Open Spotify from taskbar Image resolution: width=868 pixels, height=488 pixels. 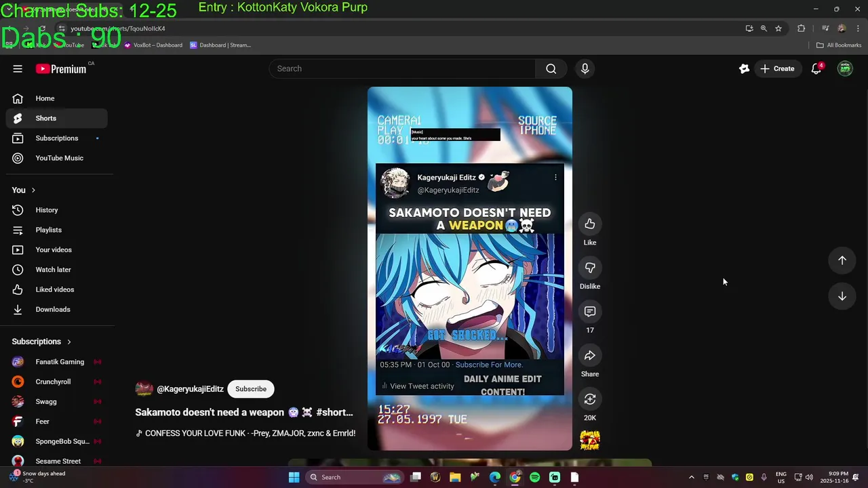click(535, 477)
